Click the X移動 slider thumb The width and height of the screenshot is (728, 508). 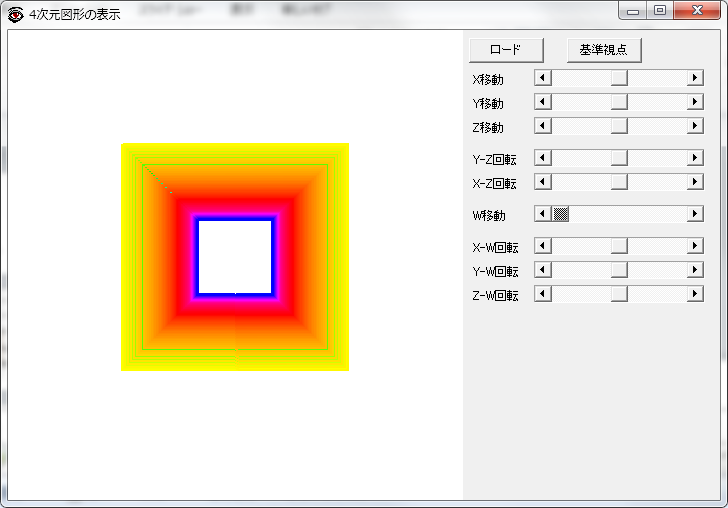click(619, 78)
